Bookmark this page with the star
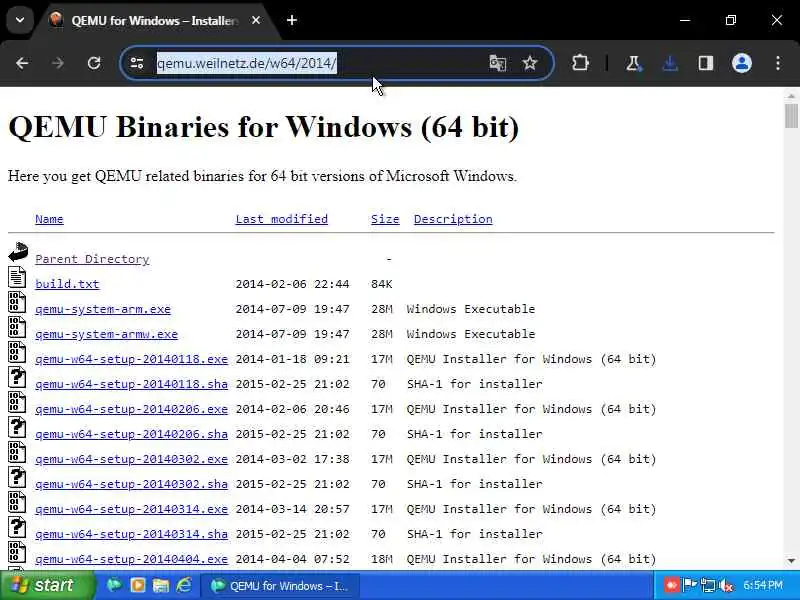This screenshot has height=600, width=800. [530, 63]
